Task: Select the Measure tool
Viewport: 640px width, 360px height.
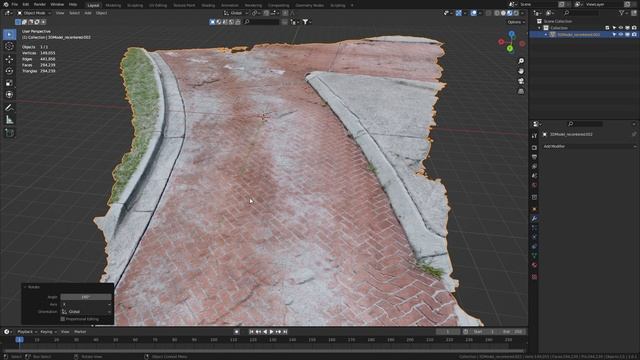Action: (x=9, y=120)
